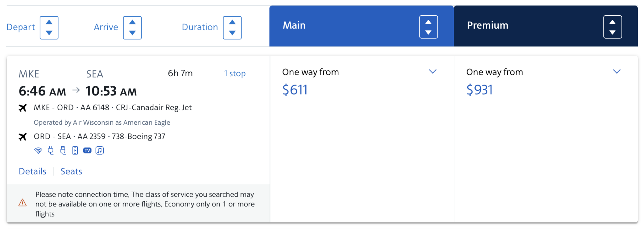This screenshot has width=644, height=229.
Task: Click the airplane icon for the MKE-ORD segment
Action: tap(22, 107)
